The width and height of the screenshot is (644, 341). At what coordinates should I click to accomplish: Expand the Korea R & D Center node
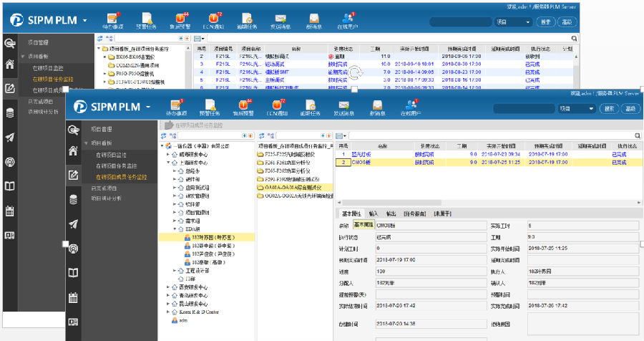coord(167,312)
